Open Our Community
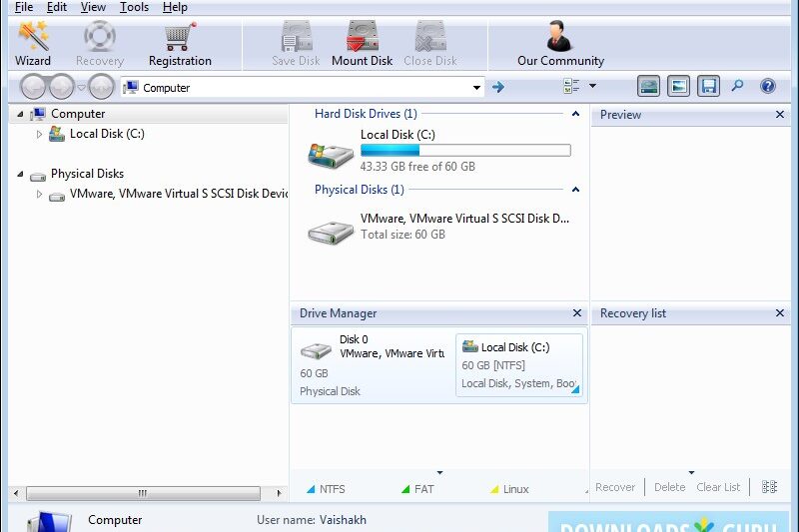799x532 pixels. pyautogui.click(x=560, y=44)
